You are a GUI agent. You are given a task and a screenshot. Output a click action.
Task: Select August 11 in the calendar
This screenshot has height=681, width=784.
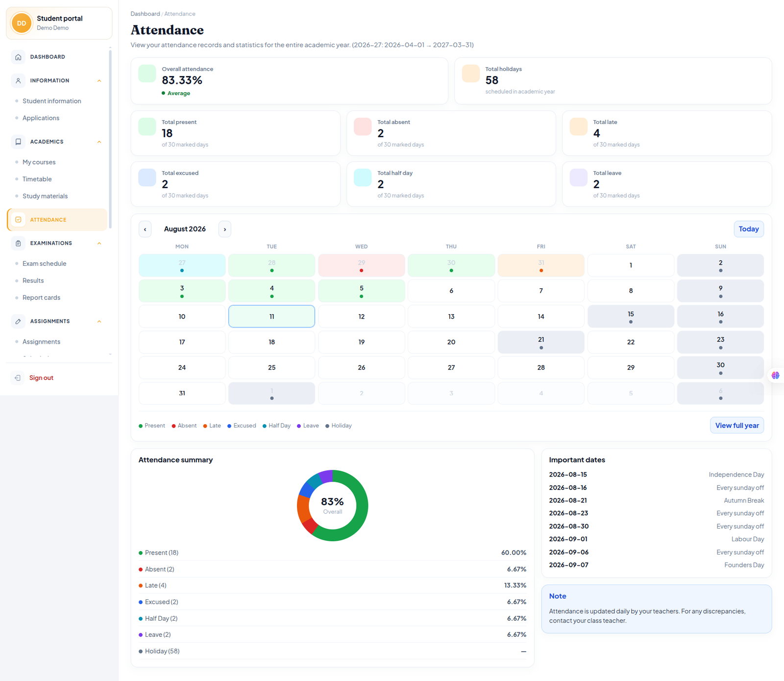click(x=271, y=316)
